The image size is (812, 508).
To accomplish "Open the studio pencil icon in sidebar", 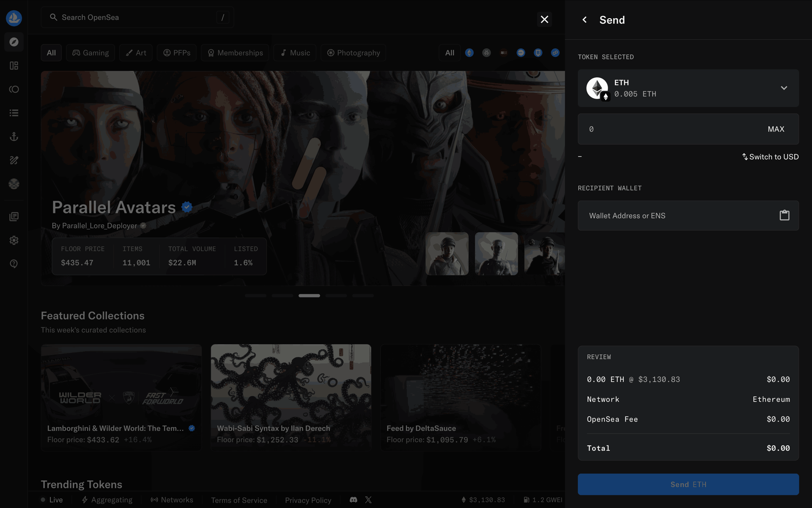I will coord(14,160).
